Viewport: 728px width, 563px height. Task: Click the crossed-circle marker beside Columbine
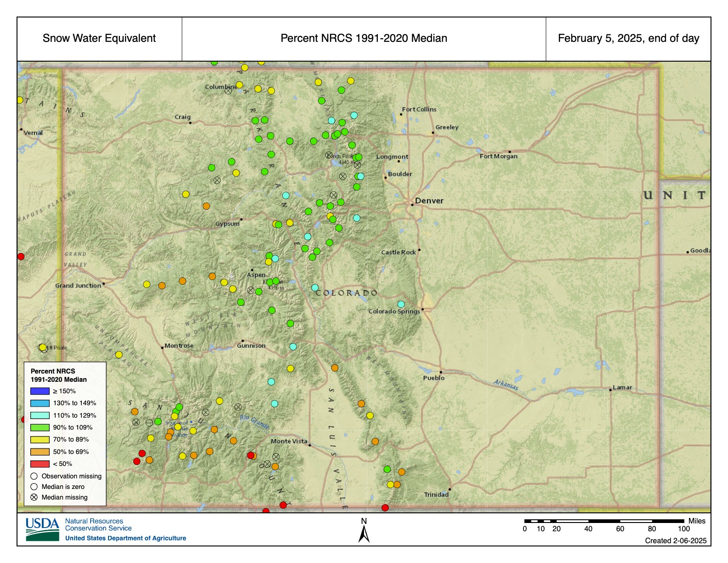click(228, 91)
